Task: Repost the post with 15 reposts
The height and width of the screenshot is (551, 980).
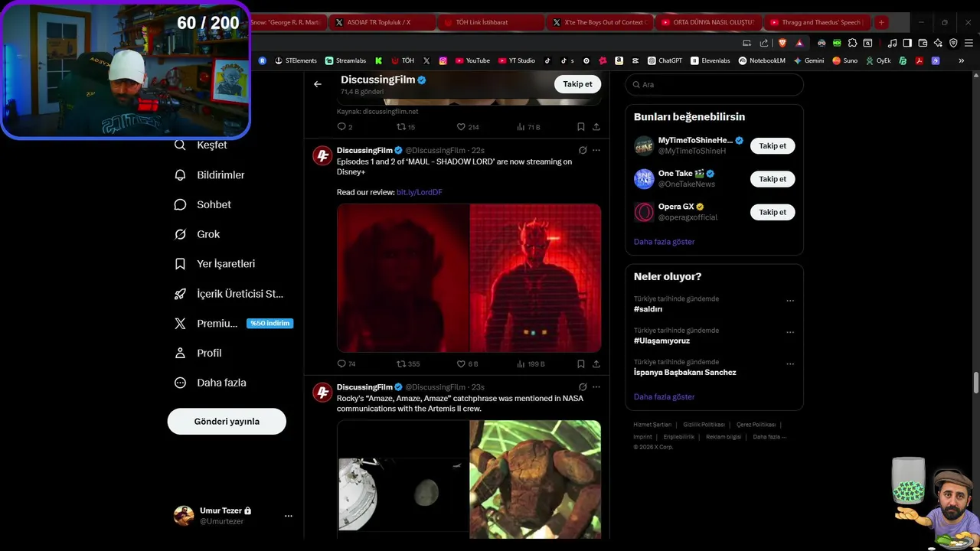Action: pos(406,127)
